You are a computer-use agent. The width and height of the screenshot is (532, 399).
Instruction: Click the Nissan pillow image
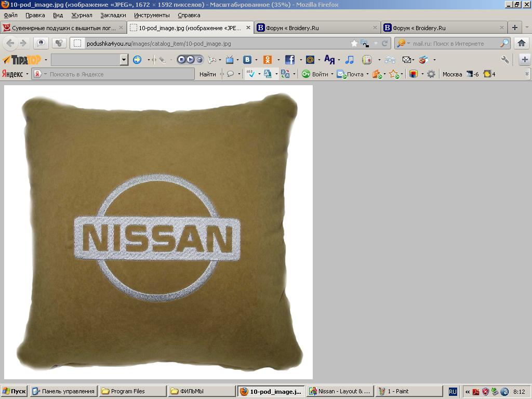point(158,232)
